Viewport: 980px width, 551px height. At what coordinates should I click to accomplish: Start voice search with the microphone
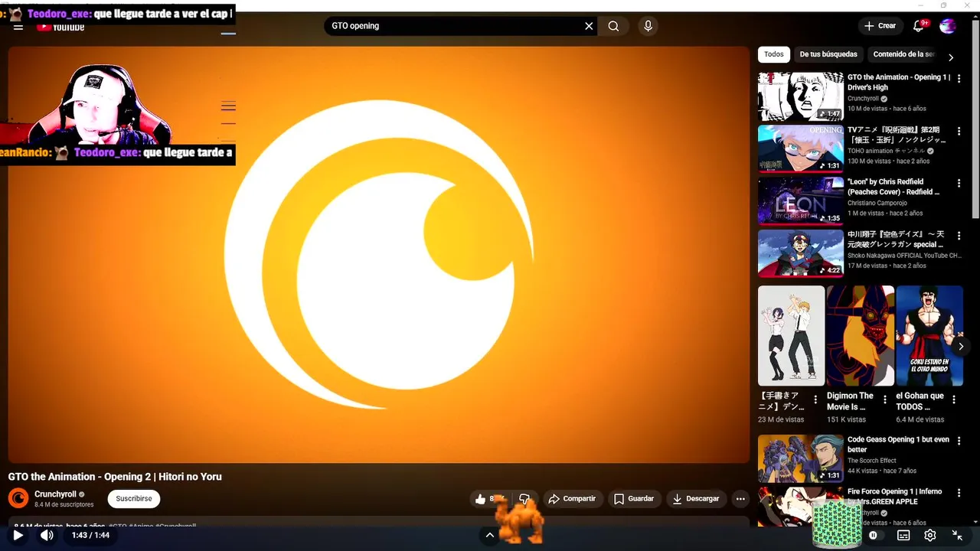(x=648, y=26)
